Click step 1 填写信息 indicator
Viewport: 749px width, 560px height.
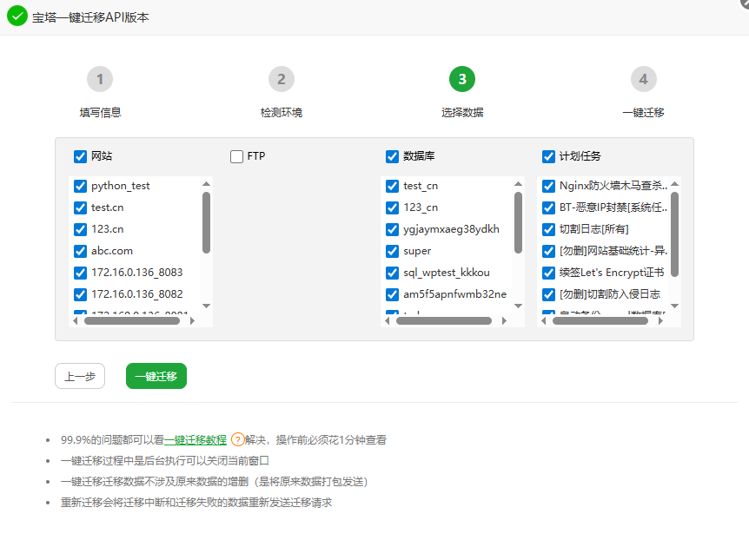[100, 79]
